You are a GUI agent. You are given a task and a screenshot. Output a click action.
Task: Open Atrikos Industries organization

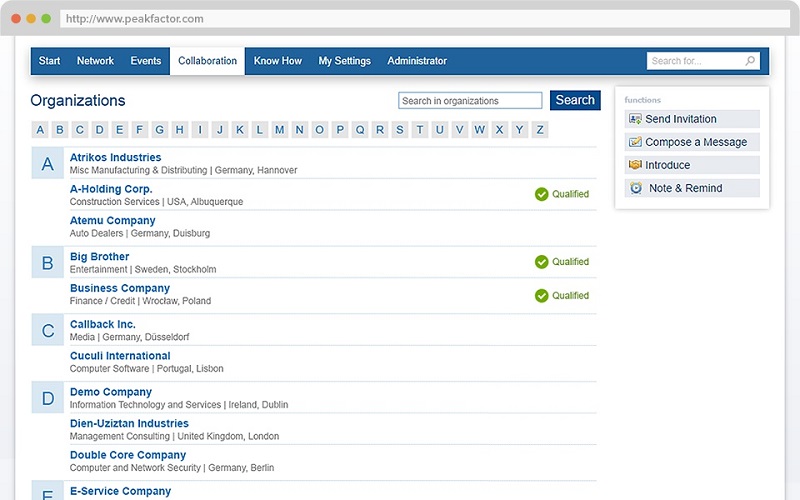pos(115,157)
